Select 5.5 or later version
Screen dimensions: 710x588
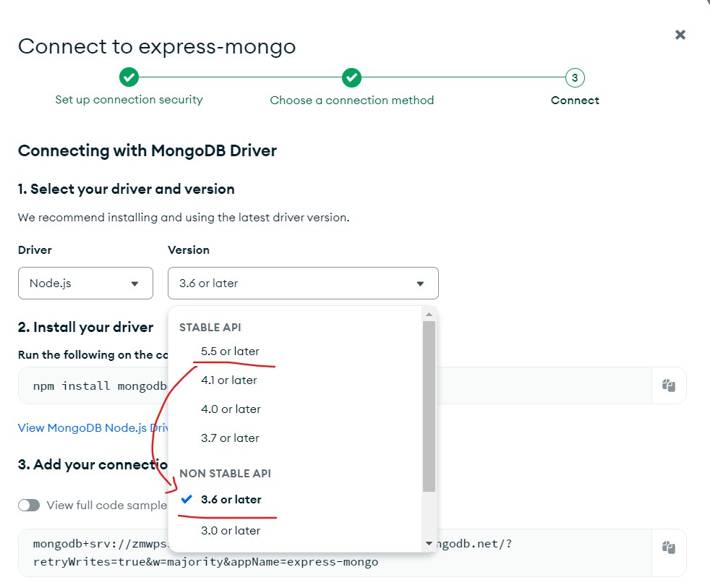[230, 351]
